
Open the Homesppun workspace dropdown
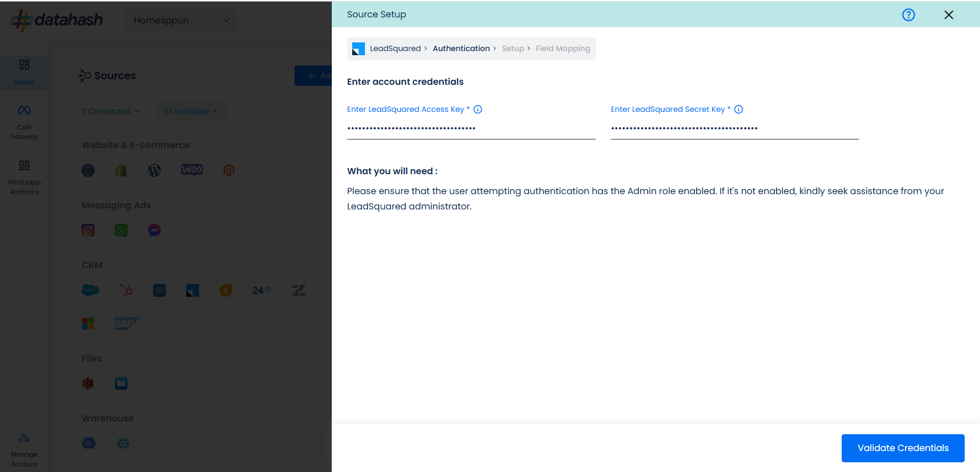(181, 20)
